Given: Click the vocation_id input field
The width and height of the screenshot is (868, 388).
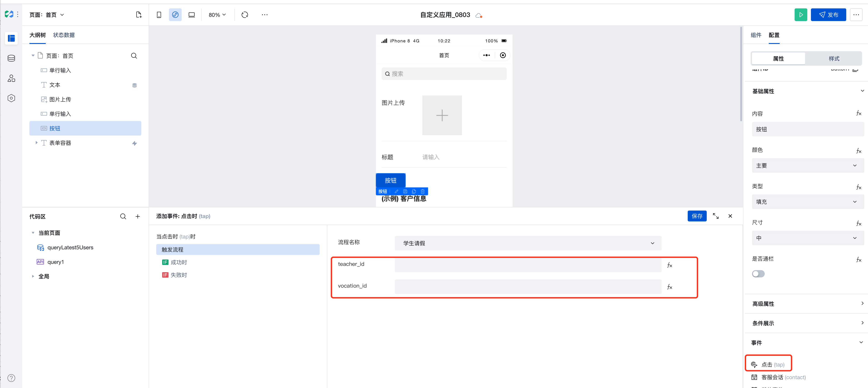Looking at the screenshot, I should [528, 286].
